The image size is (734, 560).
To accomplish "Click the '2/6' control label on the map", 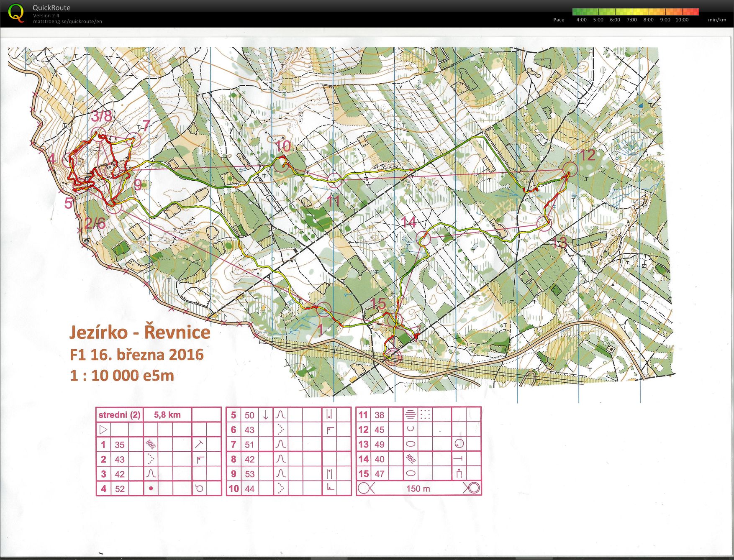I will pos(95,223).
